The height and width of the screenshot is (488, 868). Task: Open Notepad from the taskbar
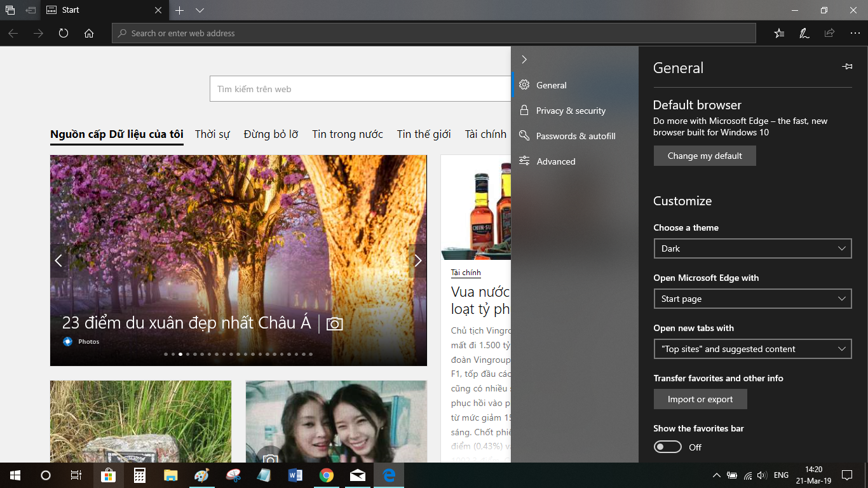[264, 475]
